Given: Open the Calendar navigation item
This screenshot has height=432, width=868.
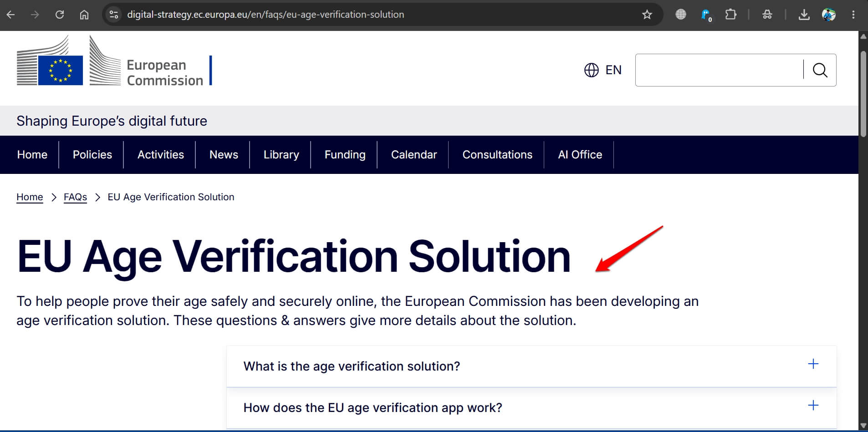Looking at the screenshot, I should 414,155.
